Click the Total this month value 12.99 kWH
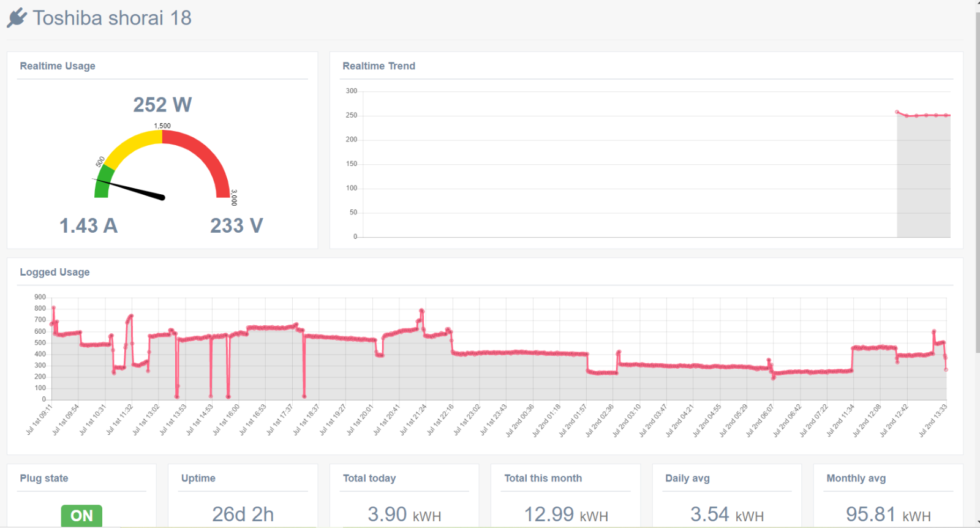Viewport: 980px width, 528px height. click(566, 515)
